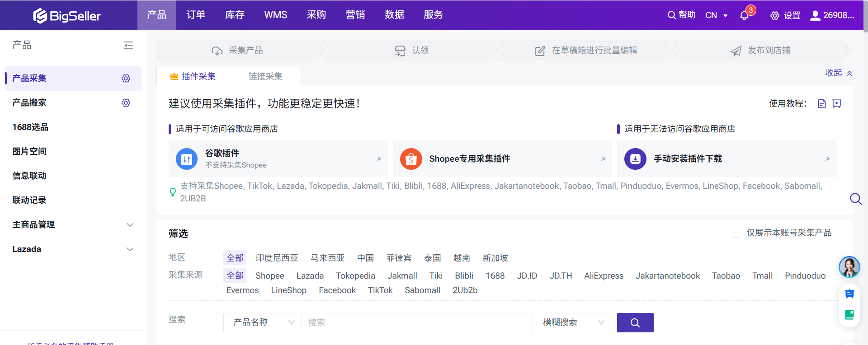868x345 pixels.
Task: Click the settings gear next to 产品搬家
Action: (126, 103)
